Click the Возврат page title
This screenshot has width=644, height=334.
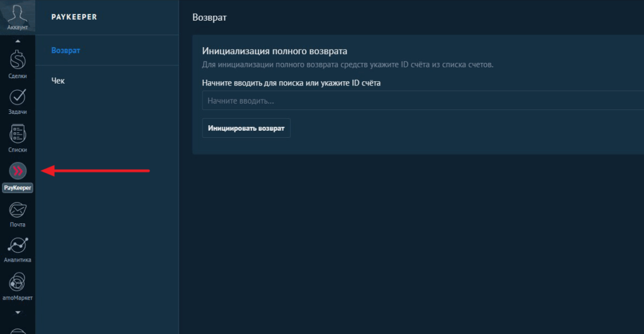click(x=209, y=18)
